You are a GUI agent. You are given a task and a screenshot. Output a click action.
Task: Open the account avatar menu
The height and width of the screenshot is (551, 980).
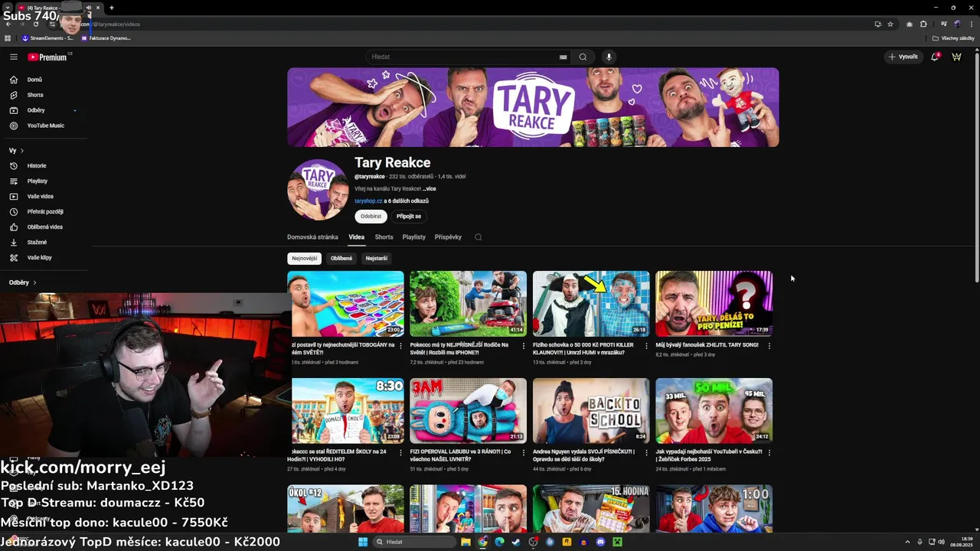coord(956,57)
